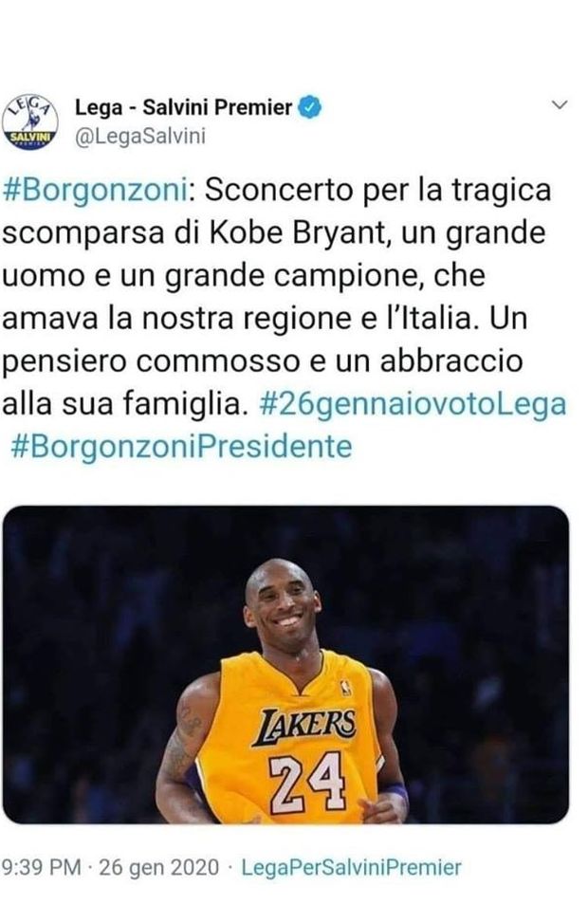The width and height of the screenshot is (588, 923).
Task: Click the phrase abbraccio in tweet text
Action: [x=451, y=360]
